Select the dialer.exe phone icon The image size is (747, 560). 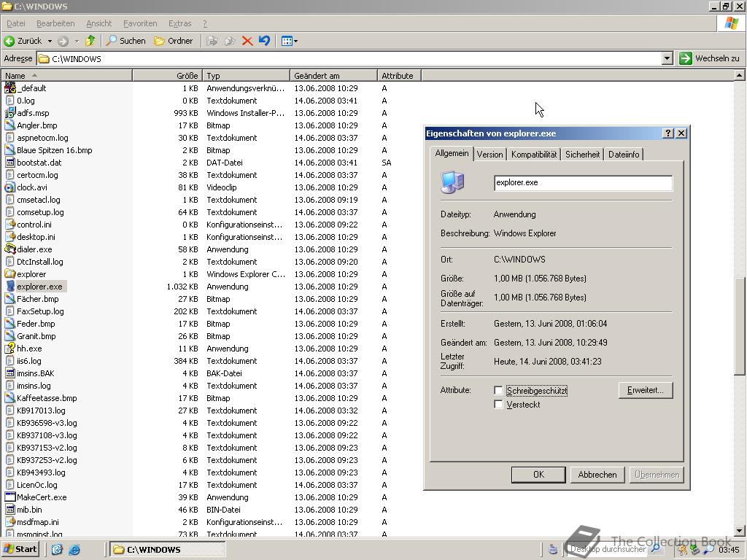tap(10, 249)
